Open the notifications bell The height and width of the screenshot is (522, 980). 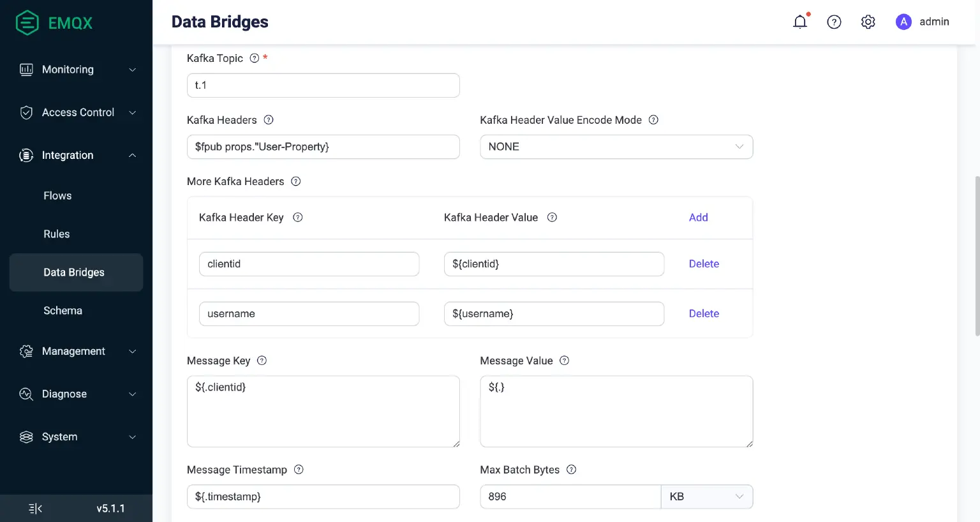click(x=799, y=22)
